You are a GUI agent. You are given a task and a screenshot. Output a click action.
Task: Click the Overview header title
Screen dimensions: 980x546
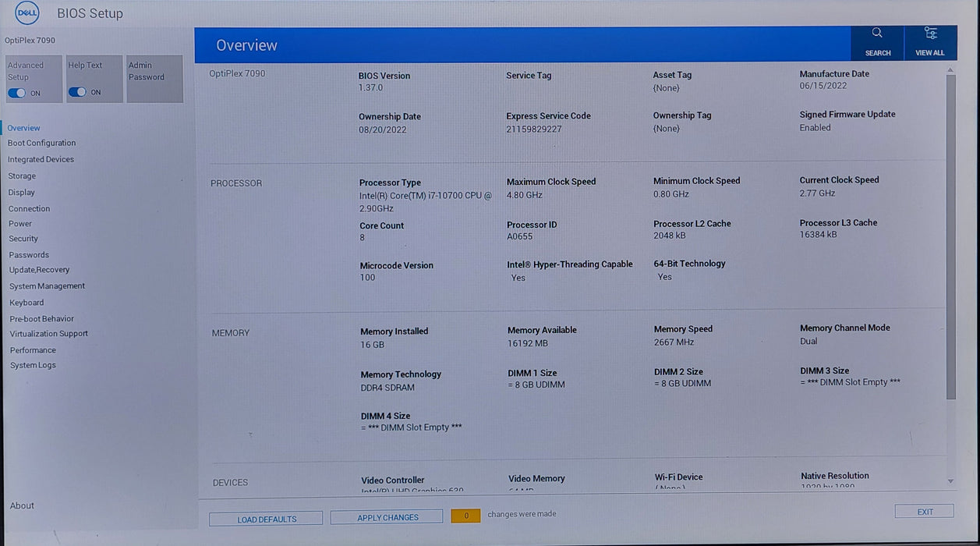[x=246, y=46]
